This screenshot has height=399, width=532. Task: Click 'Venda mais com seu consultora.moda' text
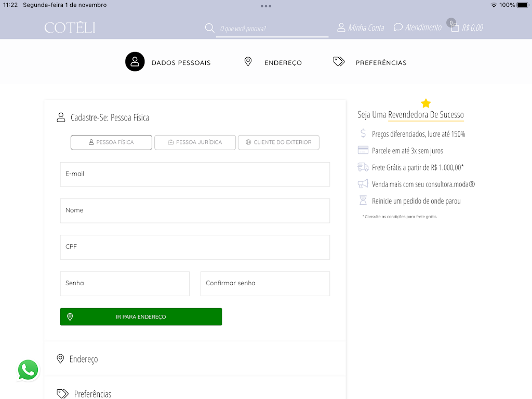tap(423, 184)
